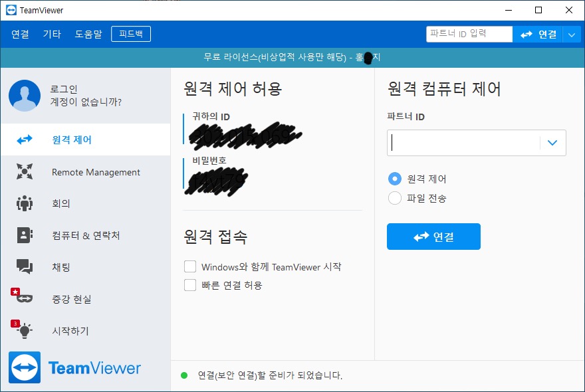Click the TeamViewer logo at sidebar bottom

click(74, 368)
